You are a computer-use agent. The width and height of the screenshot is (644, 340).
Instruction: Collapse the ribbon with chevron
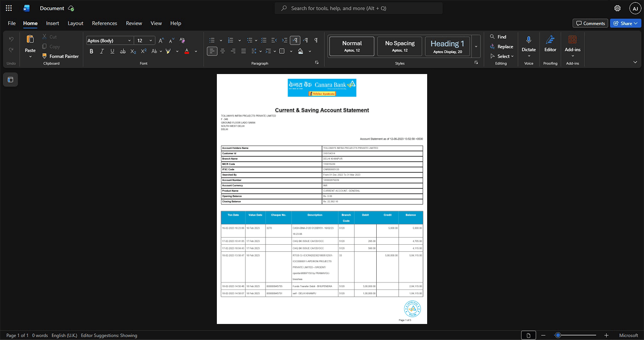[635, 62]
